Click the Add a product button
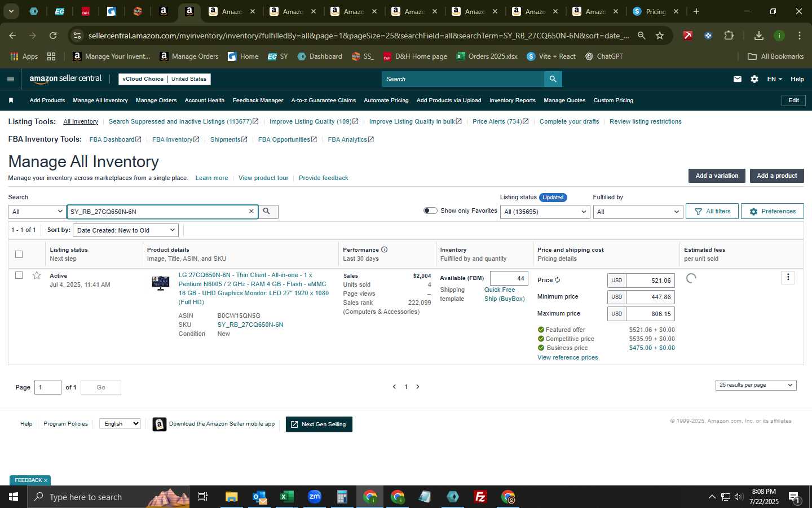Viewport: 812px width, 508px height. click(776, 176)
